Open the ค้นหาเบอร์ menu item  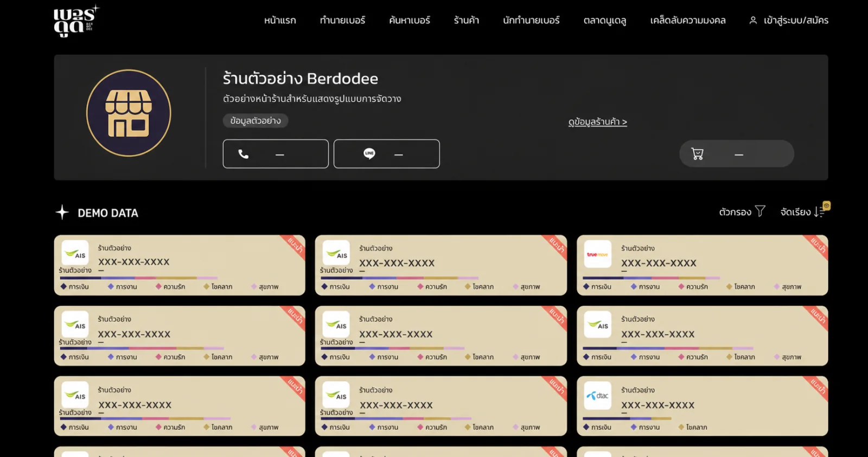410,21
